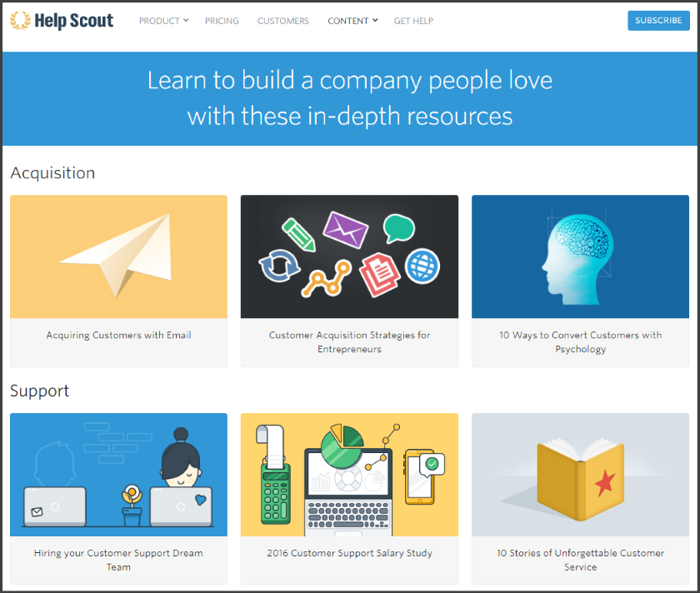Open the Customers nav item
Viewport: 700px width, 593px height.
tap(282, 21)
